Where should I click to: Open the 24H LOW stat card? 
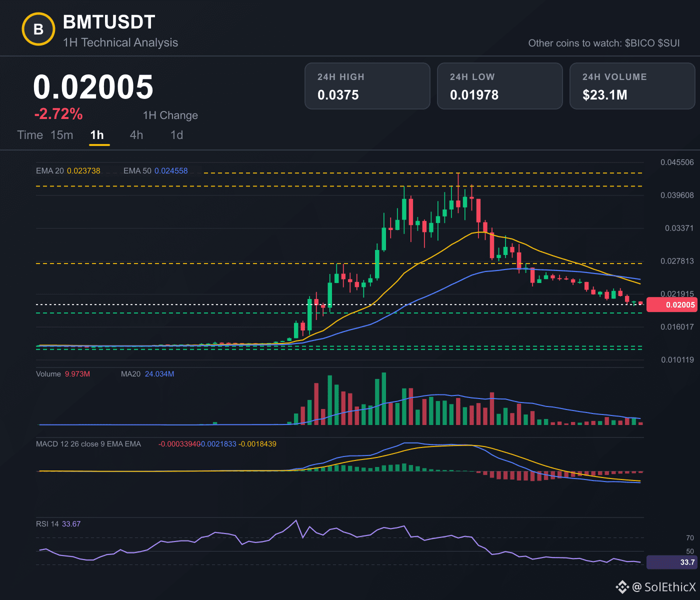click(x=500, y=86)
